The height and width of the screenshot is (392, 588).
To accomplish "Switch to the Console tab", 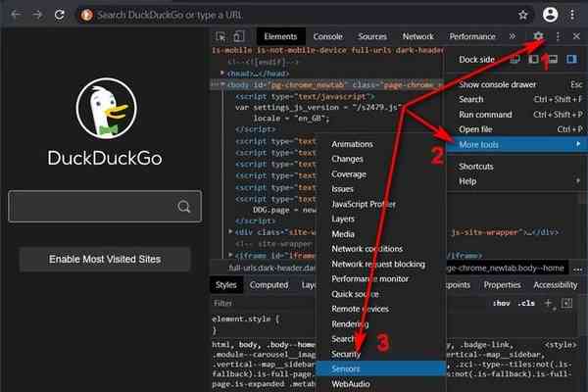I will point(327,37).
